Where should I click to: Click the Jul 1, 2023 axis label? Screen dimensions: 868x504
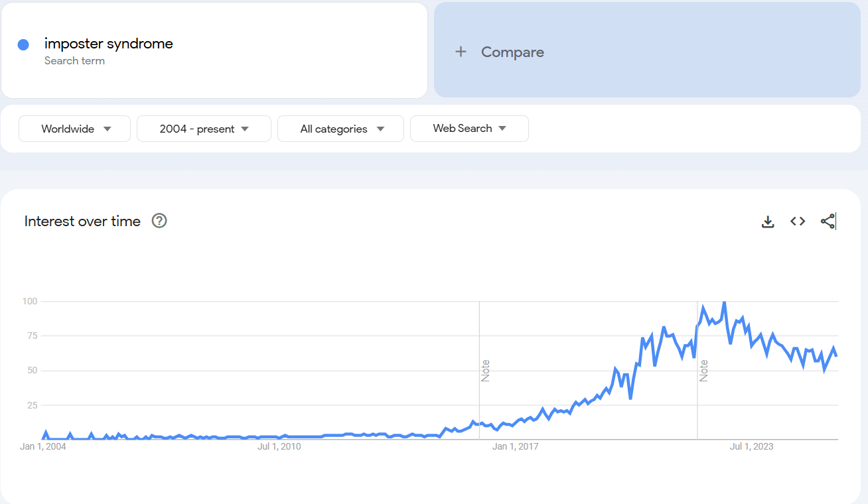coord(751,446)
